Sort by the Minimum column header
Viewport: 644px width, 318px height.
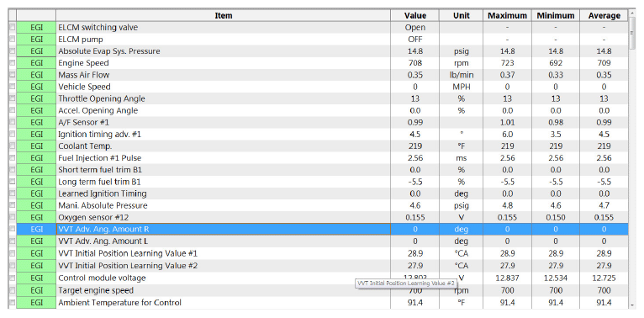pos(556,16)
